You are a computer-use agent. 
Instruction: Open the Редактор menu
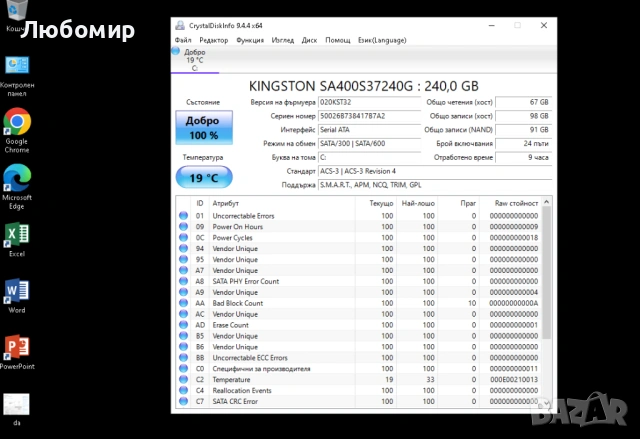pos(213,40)
